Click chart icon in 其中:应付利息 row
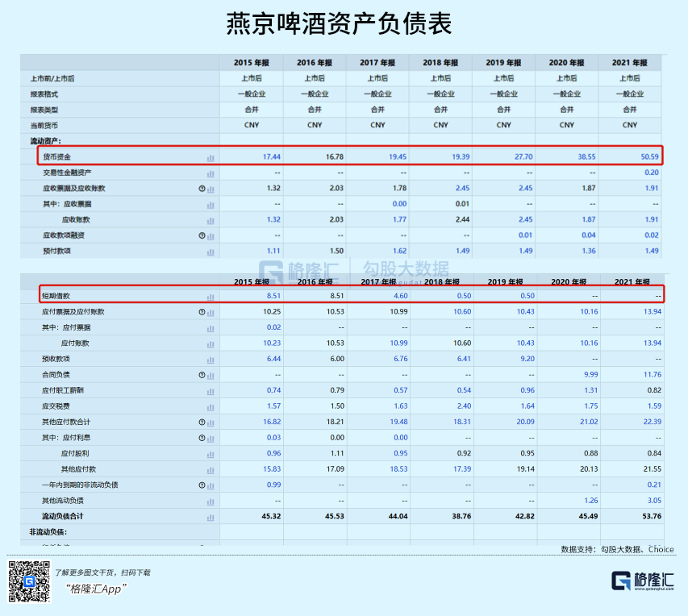This screenshot has width=688, height=616. tap(211, 439)
